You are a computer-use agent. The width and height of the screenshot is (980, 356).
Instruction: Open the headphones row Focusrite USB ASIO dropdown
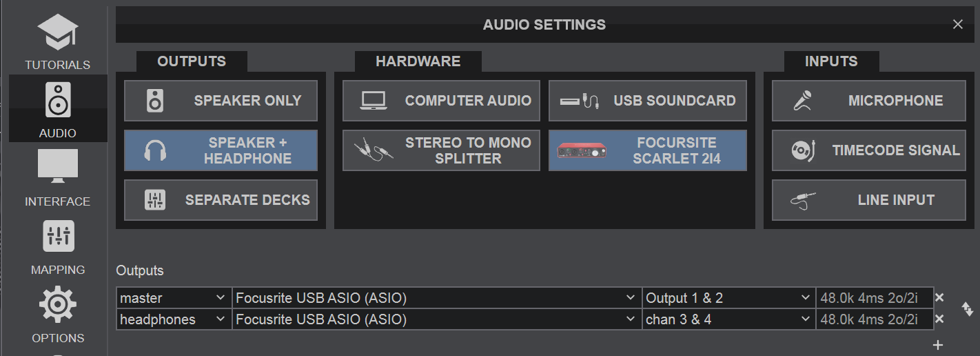click(x=436, y=319)
